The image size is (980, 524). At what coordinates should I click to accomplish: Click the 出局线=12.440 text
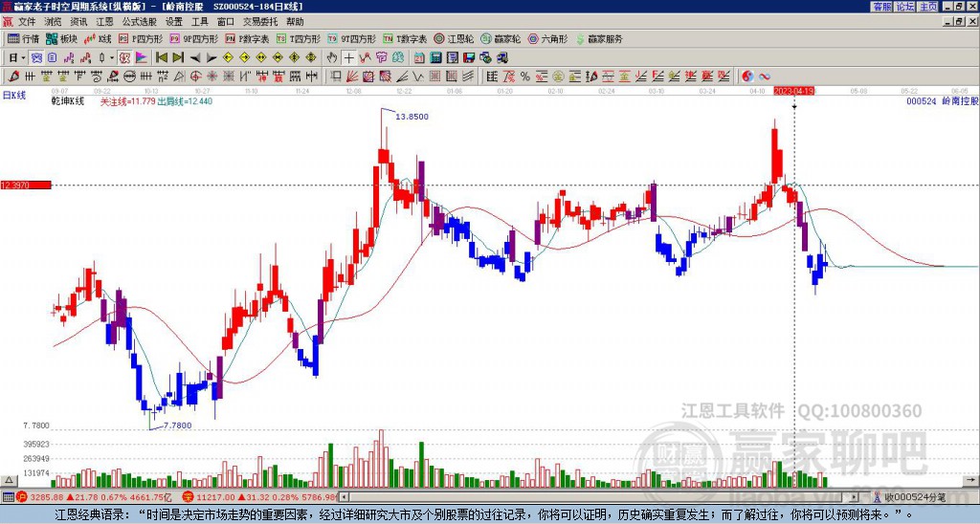pos(185,101)
